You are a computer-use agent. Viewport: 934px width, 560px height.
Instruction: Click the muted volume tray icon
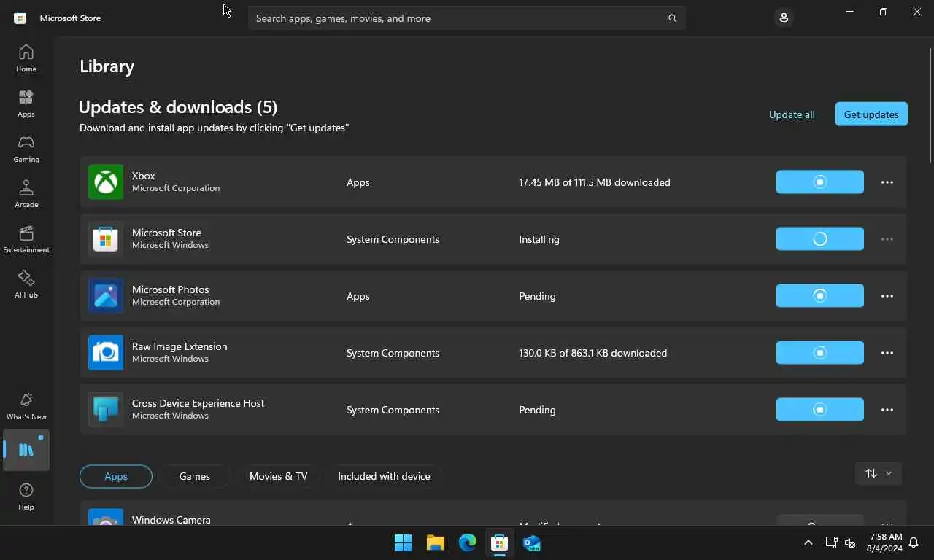[x=850, y=542]
